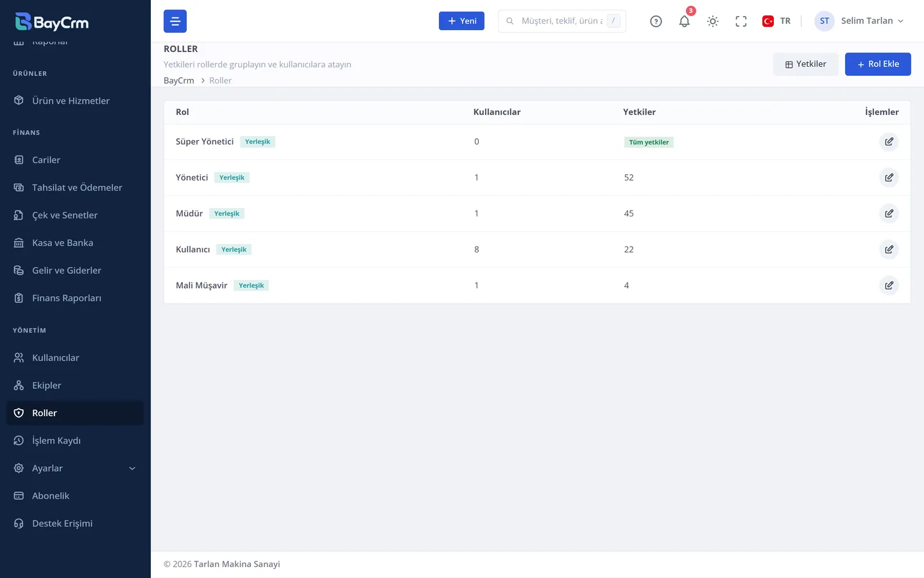
Task: Navigate to BayCrm breadcrumb link
Action: pyautogui.click(x=179, y=80)
